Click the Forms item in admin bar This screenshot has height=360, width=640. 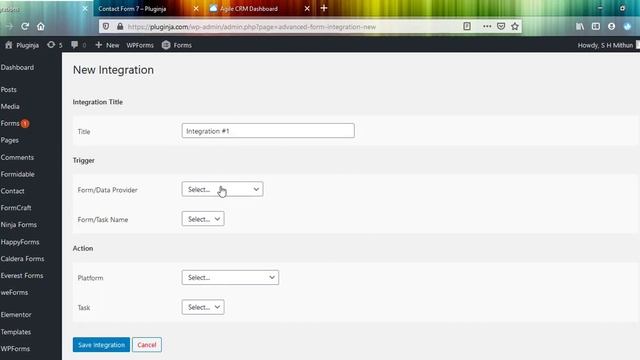[177, 45]
